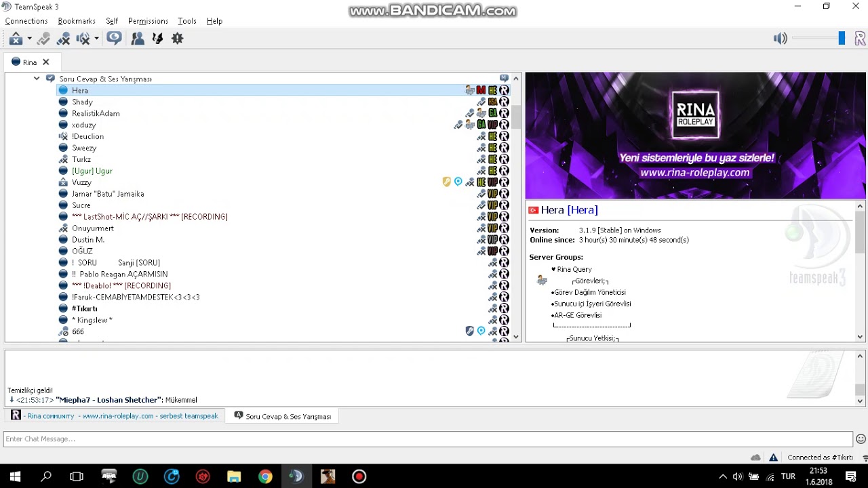Image resolution: width=868 pixels, height=488 pixels.
Task: Select user Vuzzy
Action: [81, 182]
